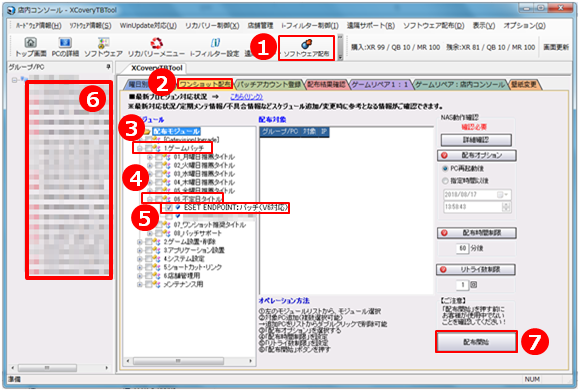The width and height of the screenshot is (580, 391).
Task: Open the I-フィルター設定 toolbar icon
Action: click(215, 47)
